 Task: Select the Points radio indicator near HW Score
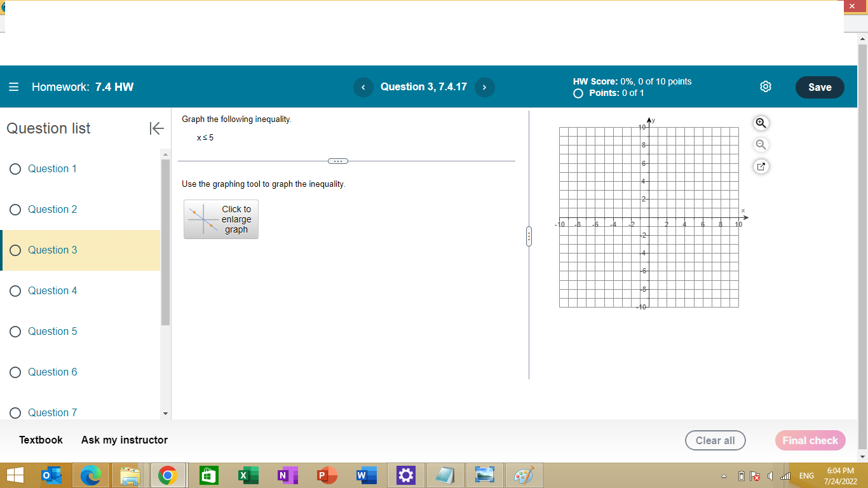tap(578, 93)
